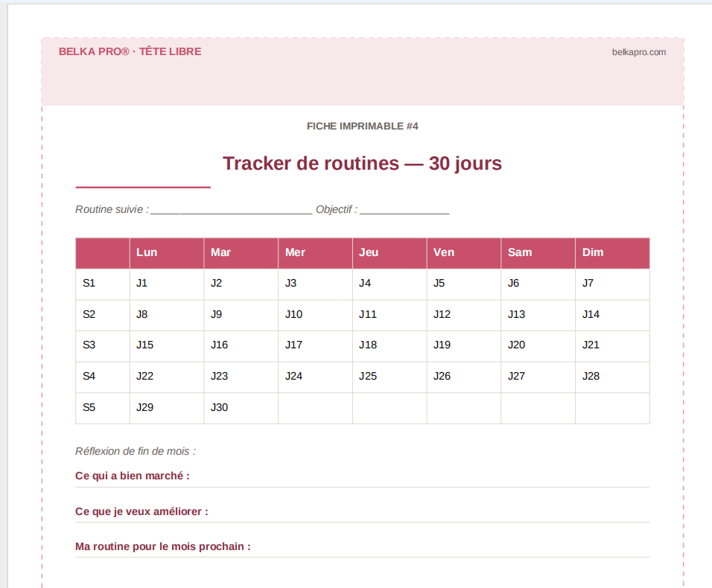Viewport: 712px width, 588px height.
Task: Click the line under Ce que je veux améliorer
Action: click(362, 523)
